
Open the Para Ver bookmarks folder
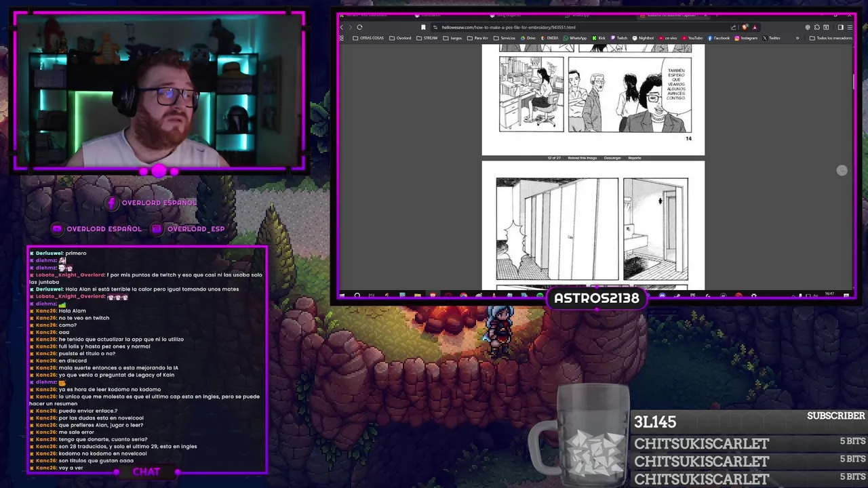(x=477, y=38)
